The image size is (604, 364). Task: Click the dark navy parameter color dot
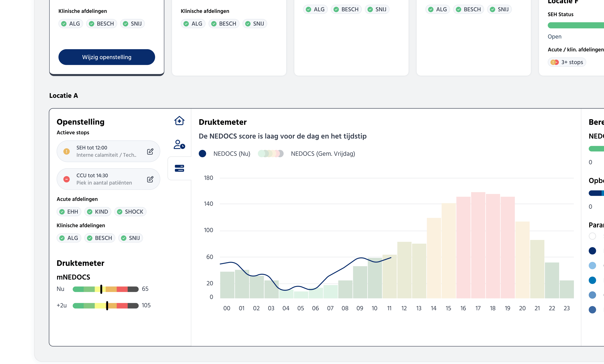[592, 251]
